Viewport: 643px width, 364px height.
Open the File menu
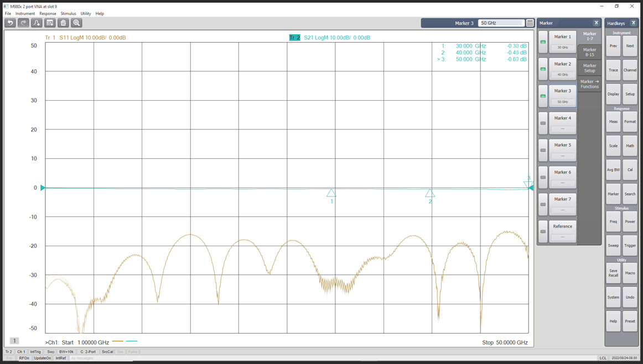click(8, 13)
